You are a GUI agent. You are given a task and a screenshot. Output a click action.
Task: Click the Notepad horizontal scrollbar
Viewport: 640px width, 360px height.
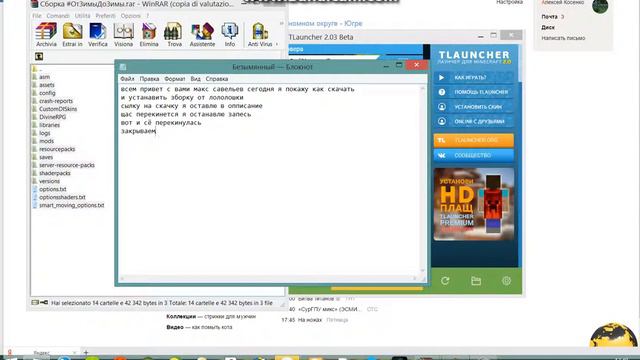(268, 278)
